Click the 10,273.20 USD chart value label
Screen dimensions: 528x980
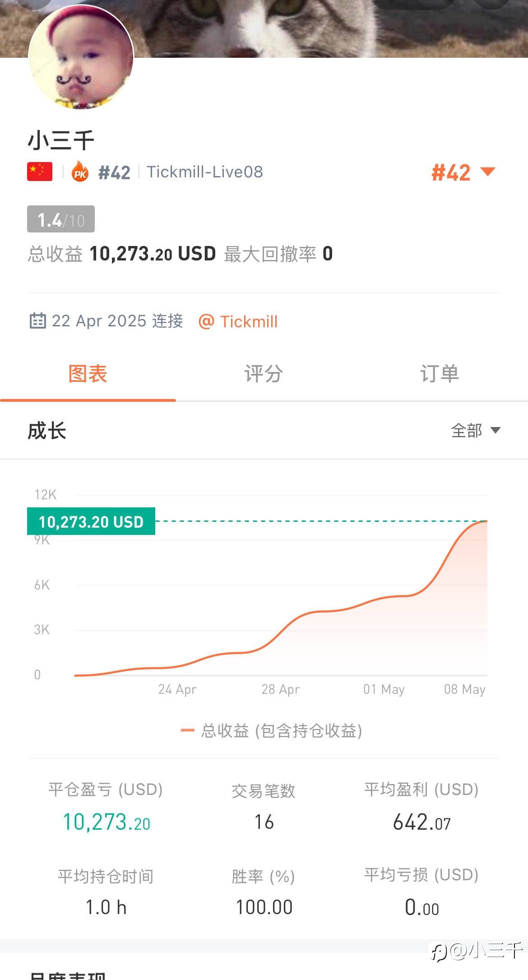click(x=91, y=521)
